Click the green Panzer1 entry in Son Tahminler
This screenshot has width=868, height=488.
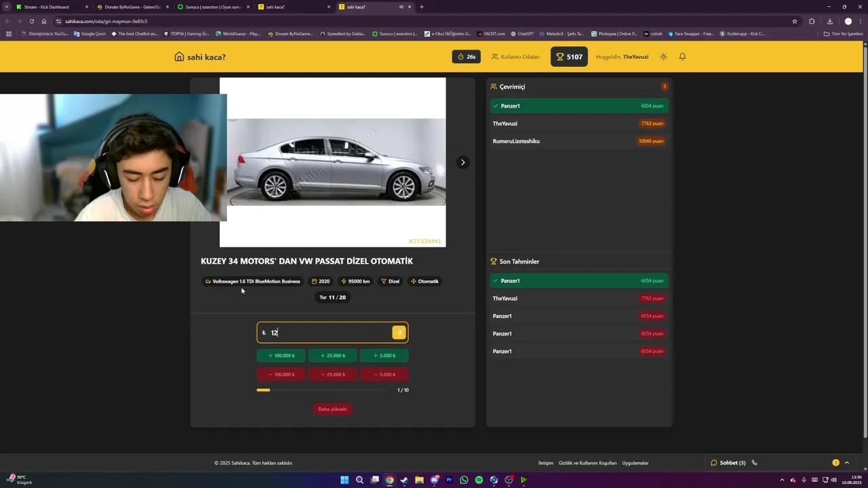coord(579,281)
